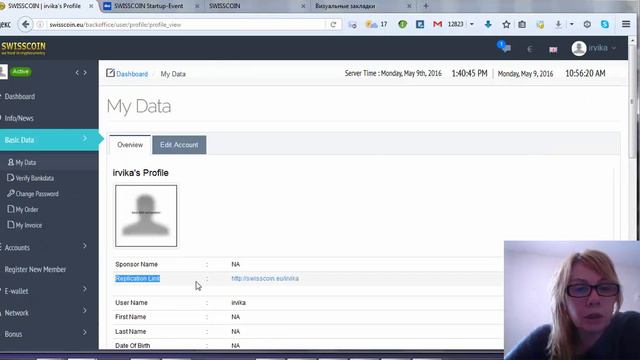Open the downloads dropdown arrow

571,24
